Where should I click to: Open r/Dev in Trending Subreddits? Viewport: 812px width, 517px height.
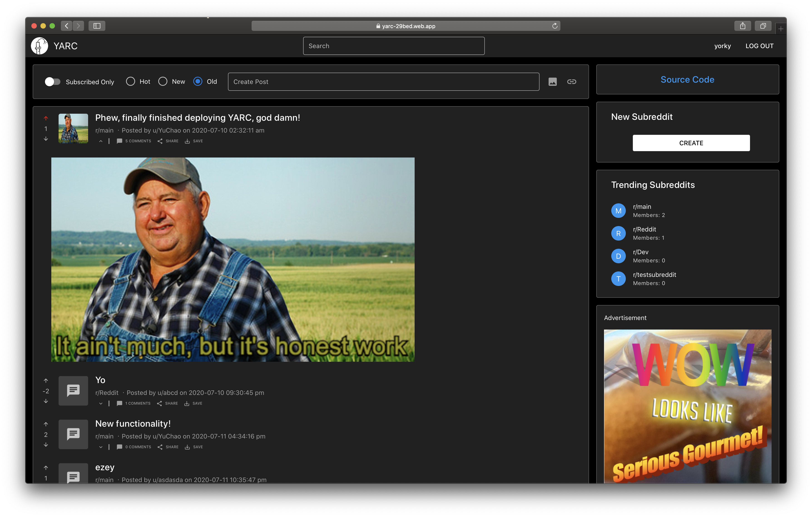(640, 252)
